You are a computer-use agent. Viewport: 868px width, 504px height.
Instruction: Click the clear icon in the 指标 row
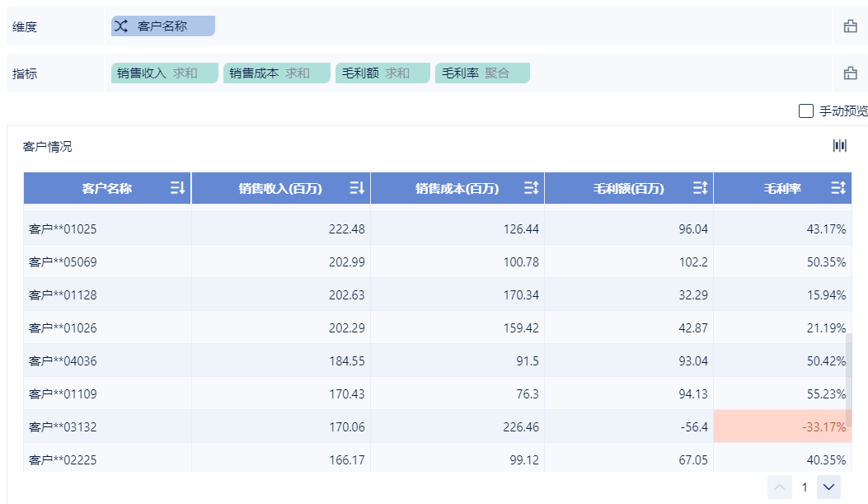(x=850, y=73)
